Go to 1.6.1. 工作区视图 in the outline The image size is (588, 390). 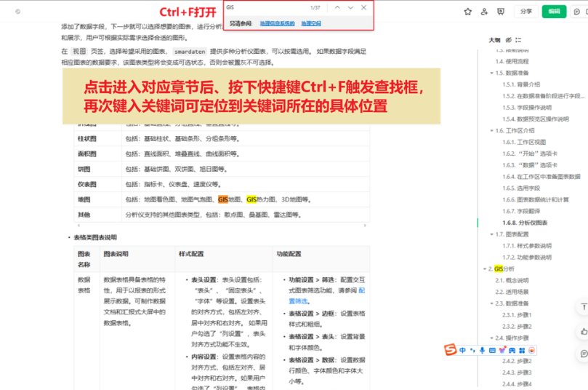tap(524, 142)
